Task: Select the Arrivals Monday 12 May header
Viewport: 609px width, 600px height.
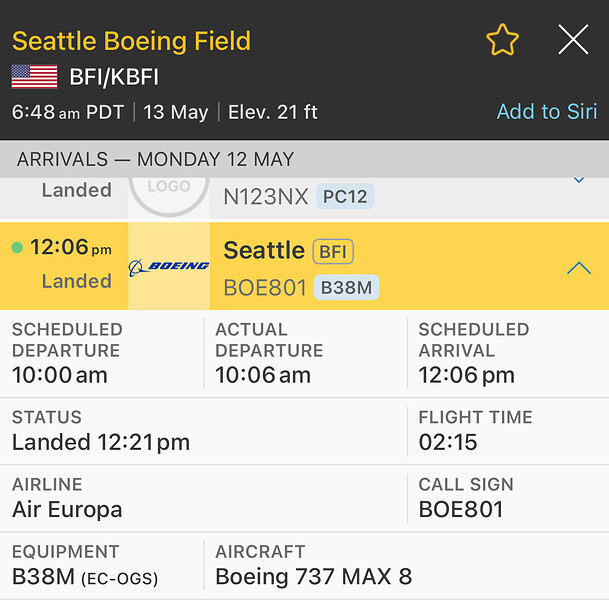Action: pos(155,159)
